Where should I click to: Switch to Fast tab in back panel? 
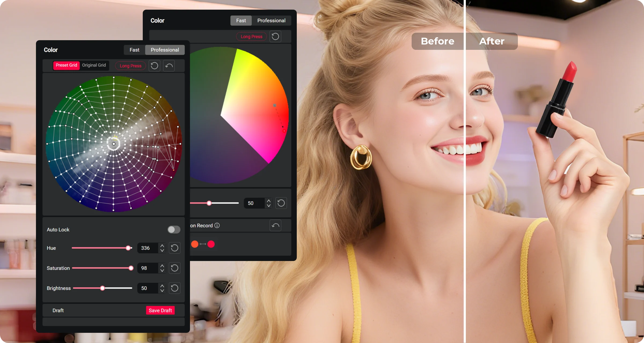241,20
